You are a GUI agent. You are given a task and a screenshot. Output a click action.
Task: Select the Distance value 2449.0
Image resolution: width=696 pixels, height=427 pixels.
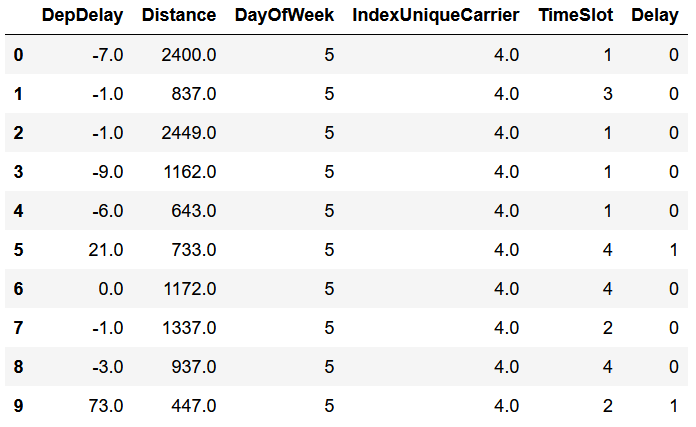[189, 133]
